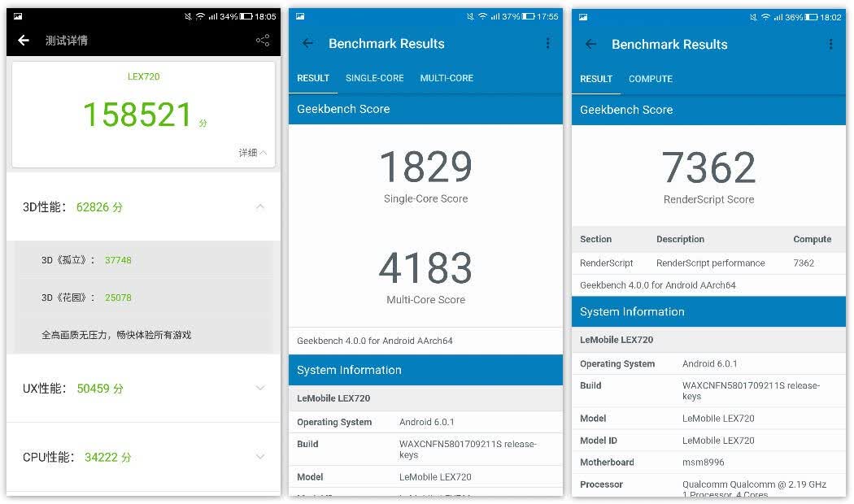854x504 pixels.
Task: Tap the picture notification icon on left phone
Action: tap(17, 16)
